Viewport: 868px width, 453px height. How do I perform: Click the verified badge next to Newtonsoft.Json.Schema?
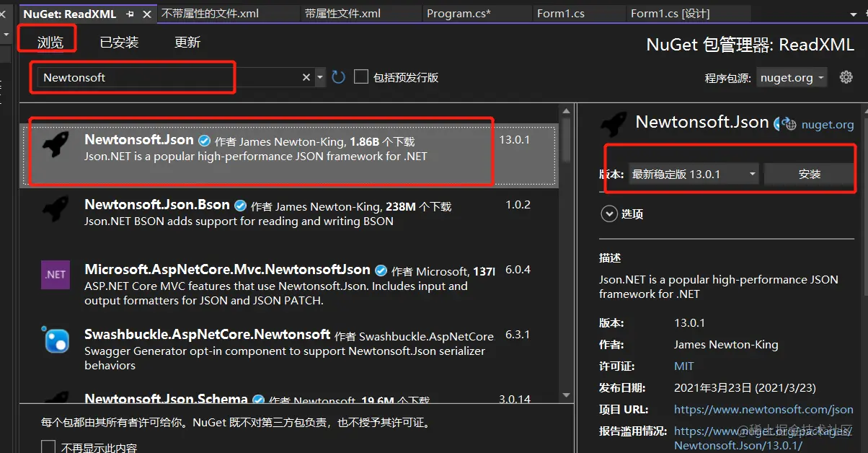pos(259,399)
